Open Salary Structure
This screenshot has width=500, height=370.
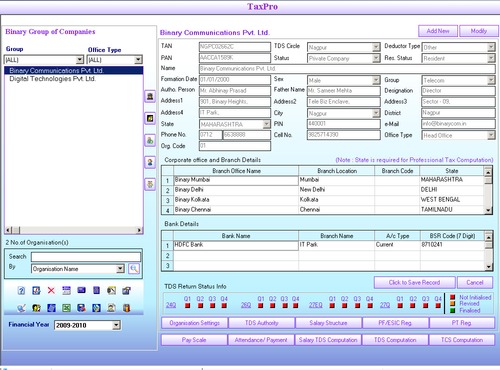click(328, 323)
